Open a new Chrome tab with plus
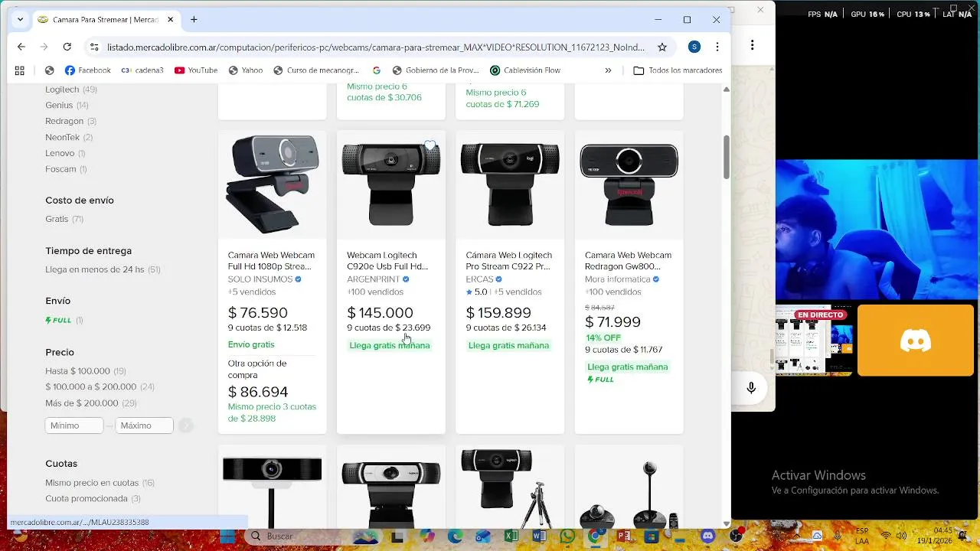 194,19
